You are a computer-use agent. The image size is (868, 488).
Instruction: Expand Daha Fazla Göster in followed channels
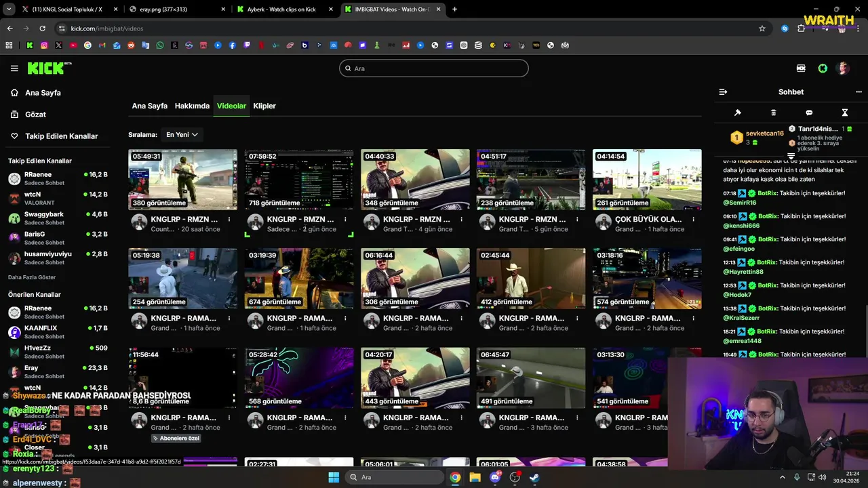point(32,277)
